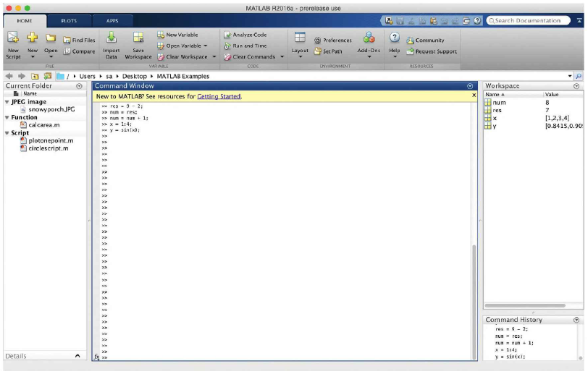Screen dimensions: 588x374
Task: Expand the Clear Commands dropdown arrow
Action: pos(282,56)
